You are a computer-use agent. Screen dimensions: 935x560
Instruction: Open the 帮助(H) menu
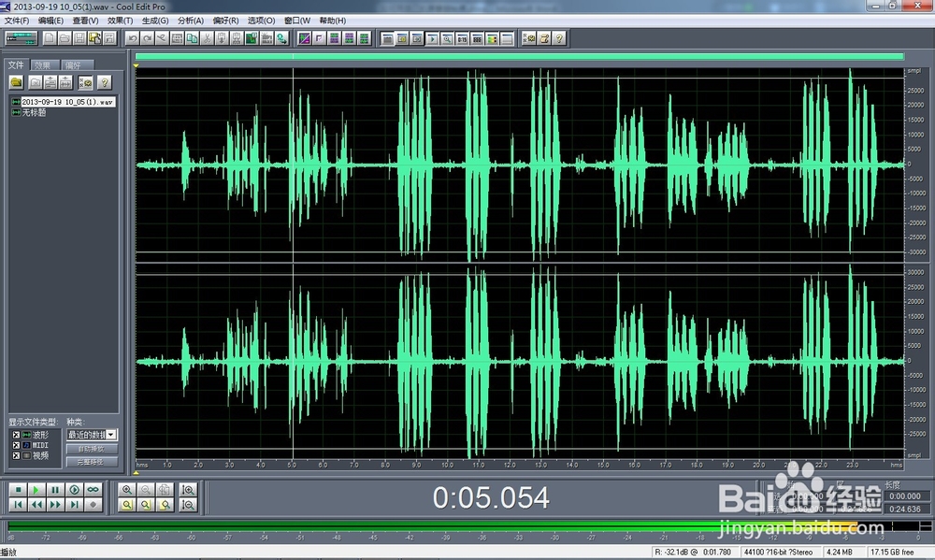click(332, 21)
